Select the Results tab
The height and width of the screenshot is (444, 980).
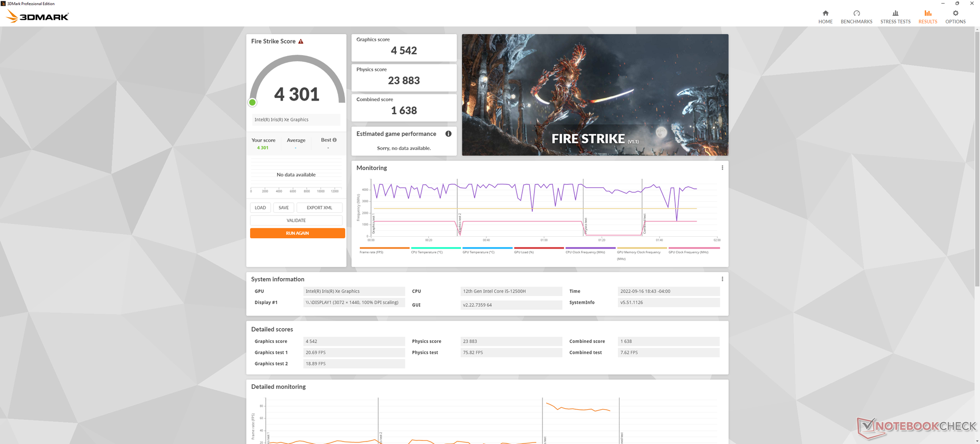(927, 17)
